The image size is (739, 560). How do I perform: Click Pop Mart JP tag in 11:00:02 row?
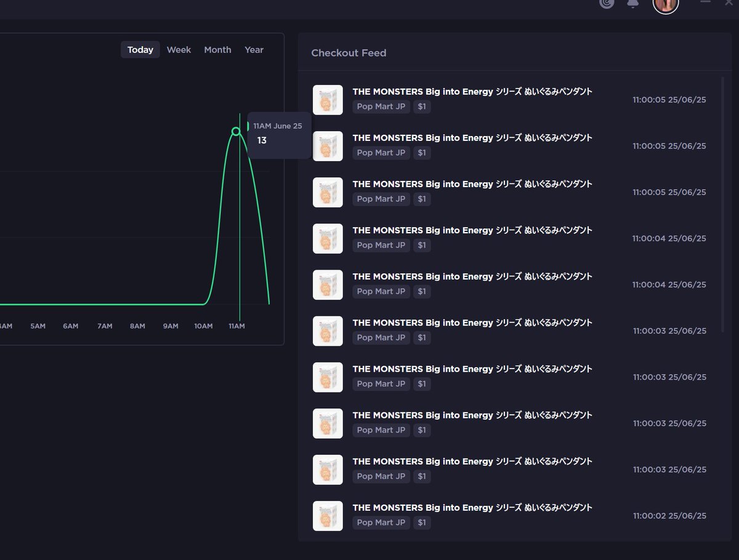tap(381, 522)
